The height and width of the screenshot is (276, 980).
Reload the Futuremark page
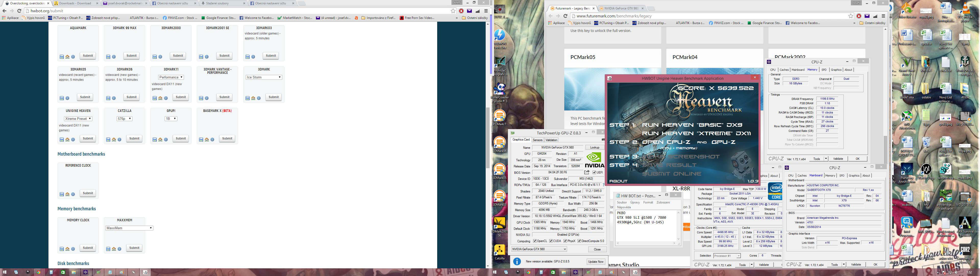(565, 16)
